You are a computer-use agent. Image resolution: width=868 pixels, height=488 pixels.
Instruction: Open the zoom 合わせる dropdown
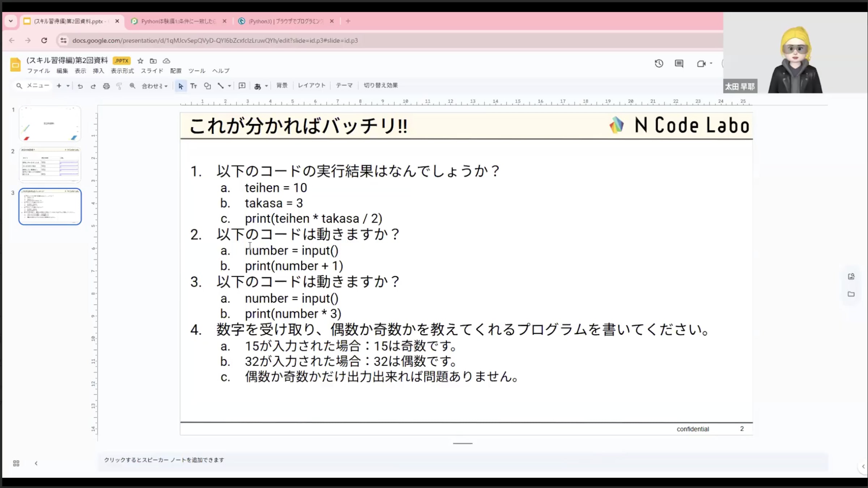154,86
